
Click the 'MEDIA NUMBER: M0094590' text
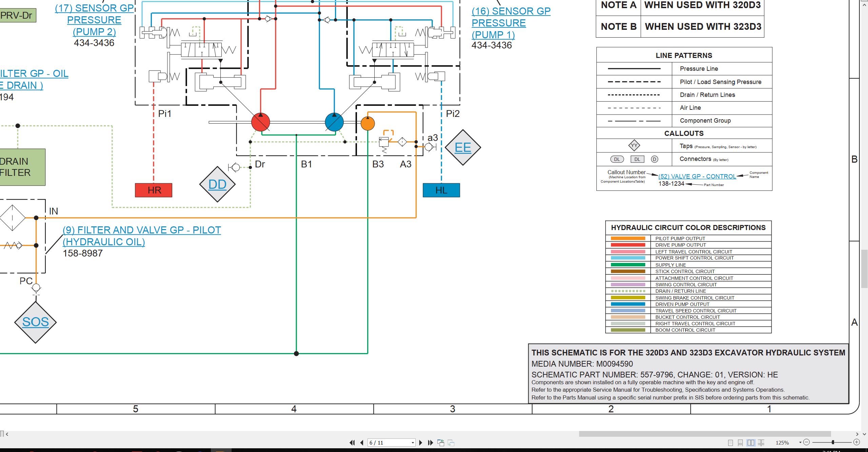point(582,364)
